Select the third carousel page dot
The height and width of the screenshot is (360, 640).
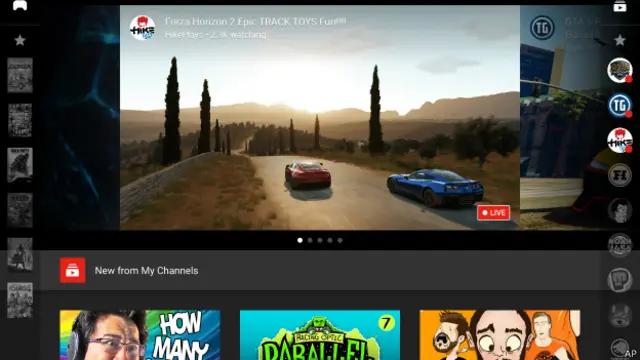(320, 240)
